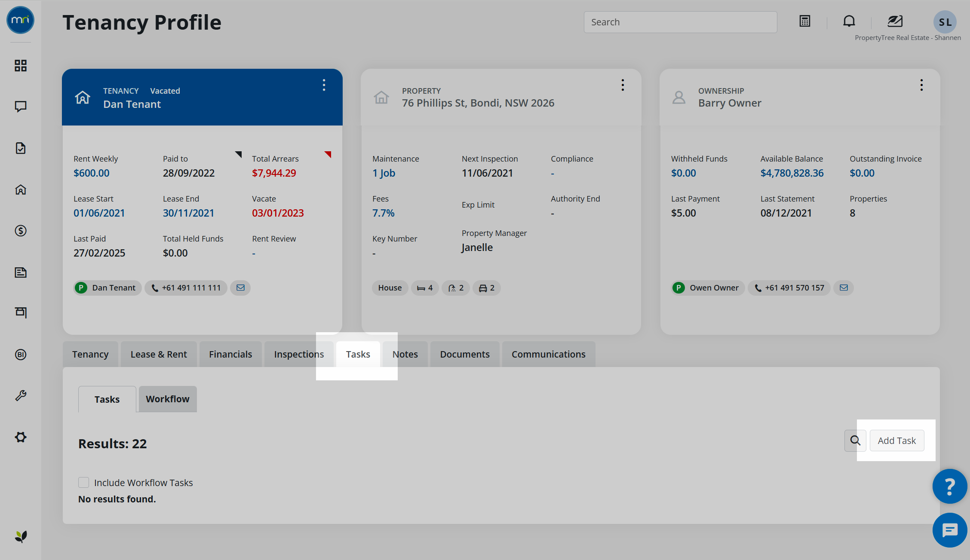The width and height of the screenshot is (970, 560).
Task: Click the calculator icon in header
Action: (x=805, y=21)
